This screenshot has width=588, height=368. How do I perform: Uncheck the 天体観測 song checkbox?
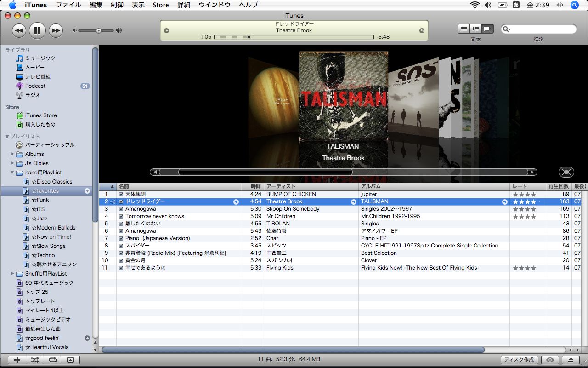(x=121, y=194)
